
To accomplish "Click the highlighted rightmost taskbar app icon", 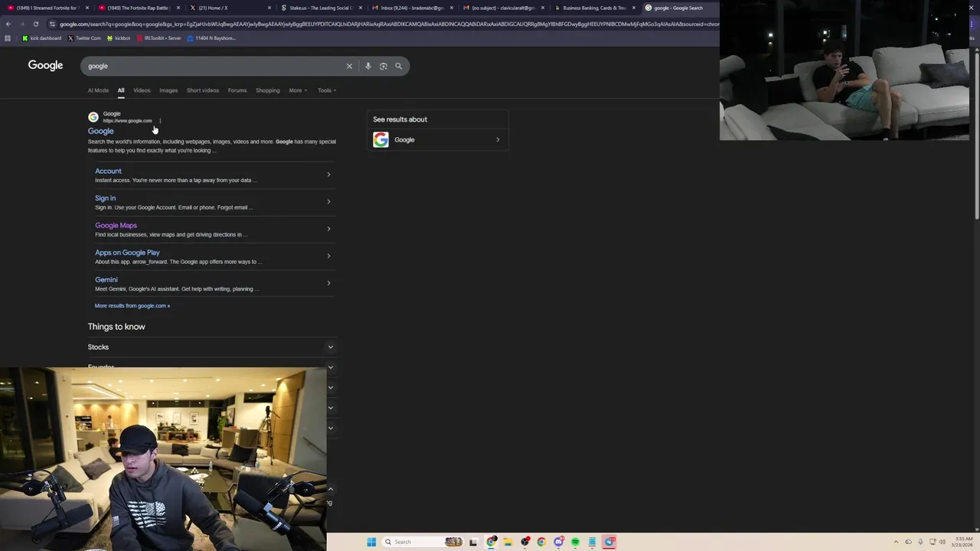I will (609, 542).
